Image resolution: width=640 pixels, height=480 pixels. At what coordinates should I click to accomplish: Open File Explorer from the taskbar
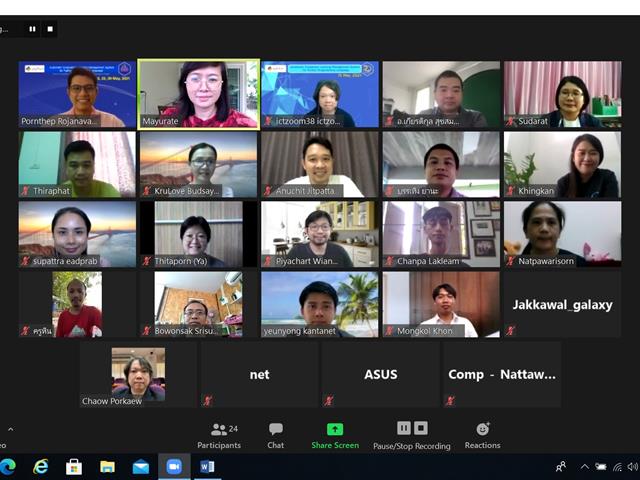(x=107, y=467)
